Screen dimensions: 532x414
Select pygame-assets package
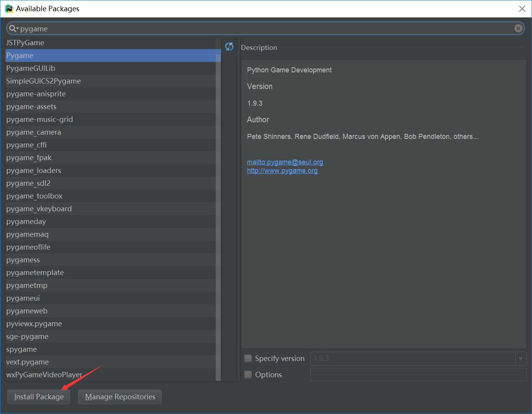[111, 106]
